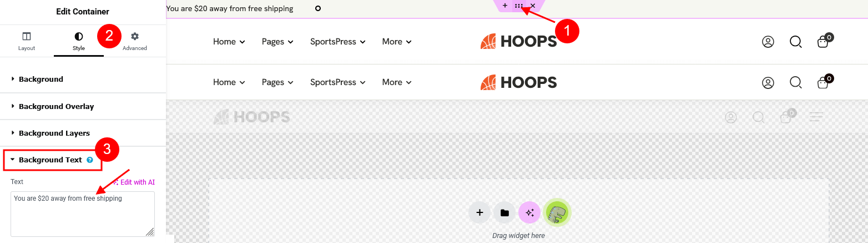The image size is (868, 243).
Task: Click the delete container X icon in the pink handle
Action: [x=533, y=6]
